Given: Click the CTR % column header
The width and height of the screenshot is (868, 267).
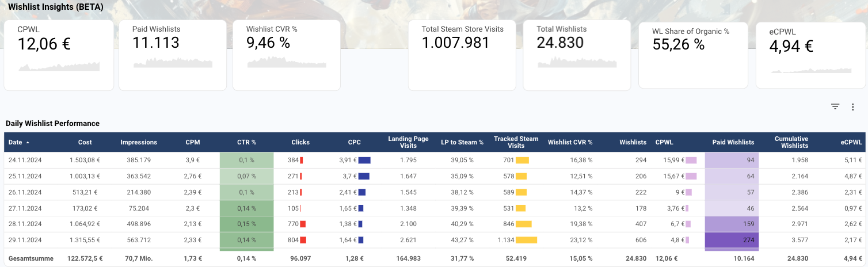Looking at the screenshot, I should (246, 142).
